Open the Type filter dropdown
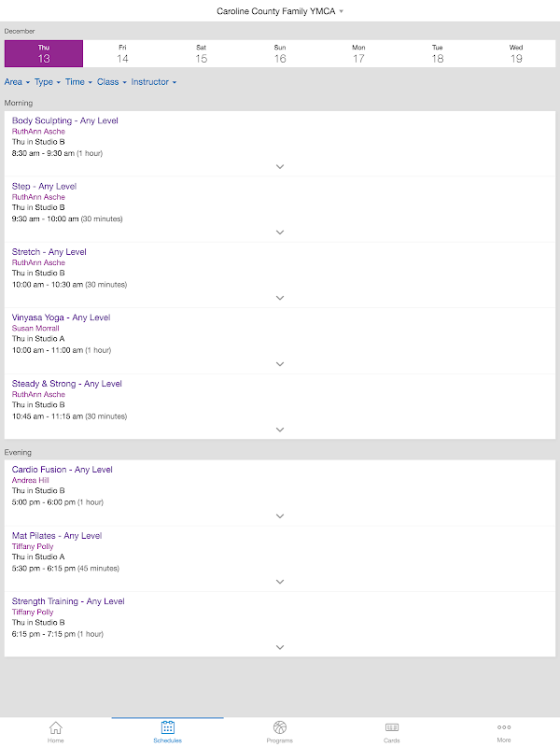 48,82
